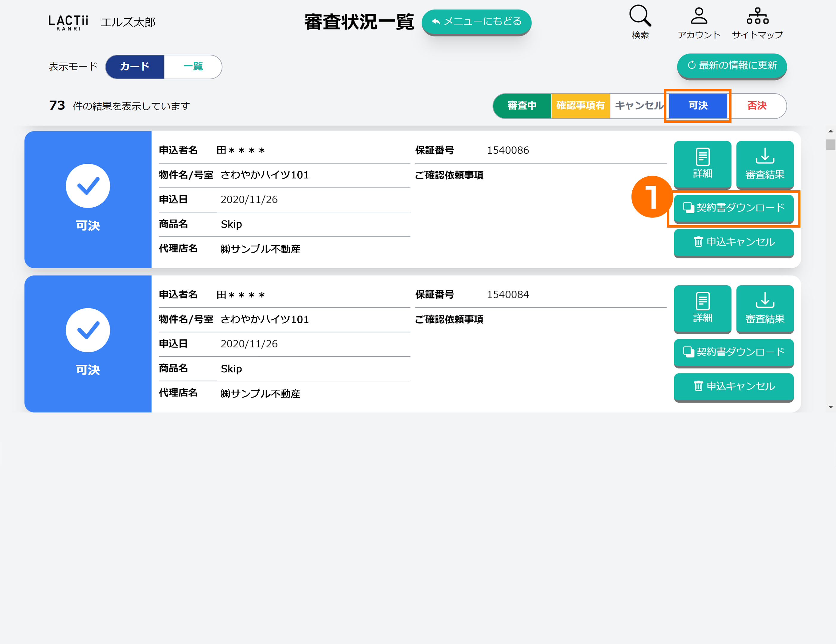Download 審査結果 for guarantee 1540084

(764, 308)
